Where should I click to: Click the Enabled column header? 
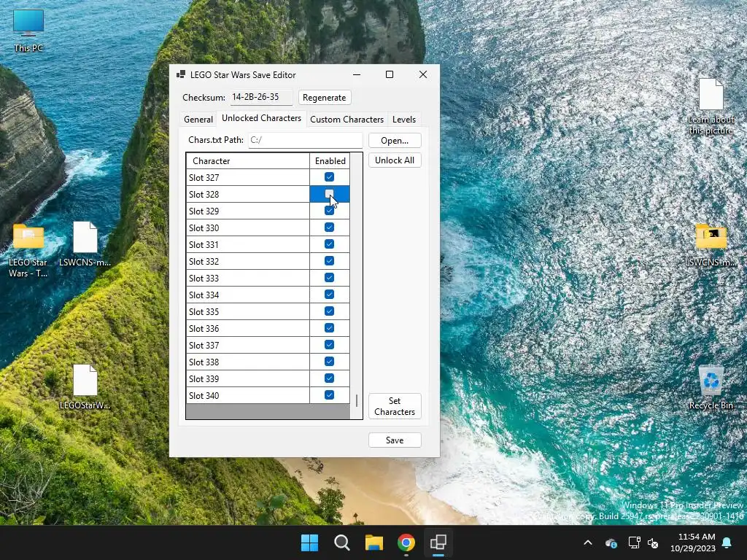[330, 161]
